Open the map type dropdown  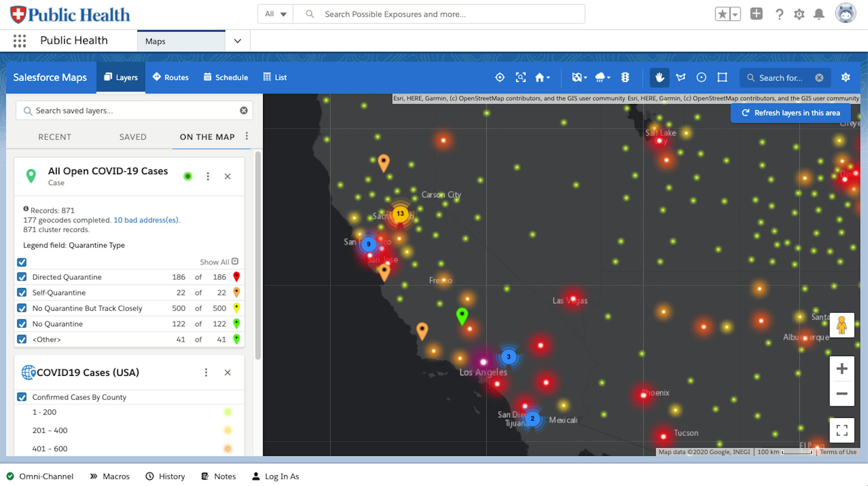(579, 78)
